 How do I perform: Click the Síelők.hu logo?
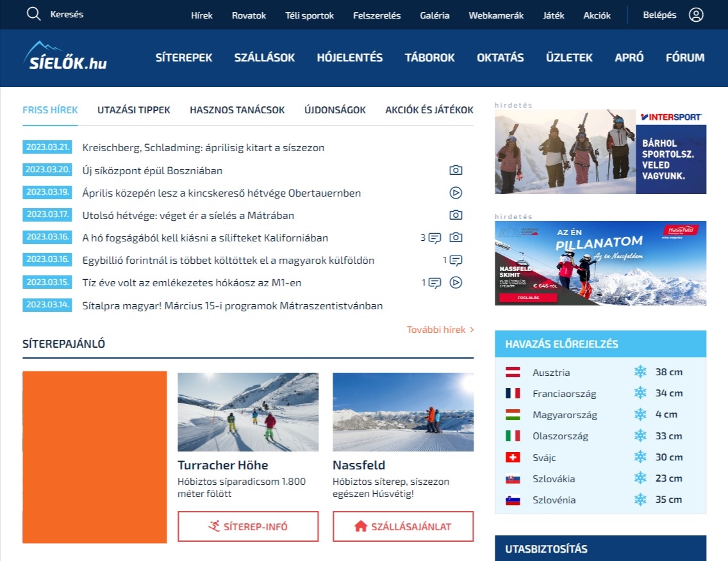click(x=65, y=56)
